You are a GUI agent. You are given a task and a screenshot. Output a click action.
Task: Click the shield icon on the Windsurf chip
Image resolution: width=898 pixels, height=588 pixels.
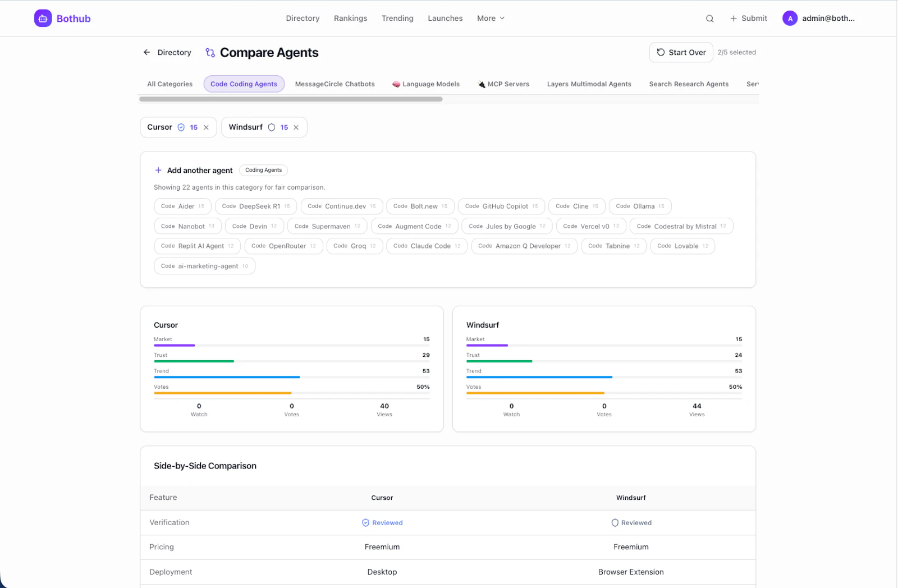click(271, 127)
